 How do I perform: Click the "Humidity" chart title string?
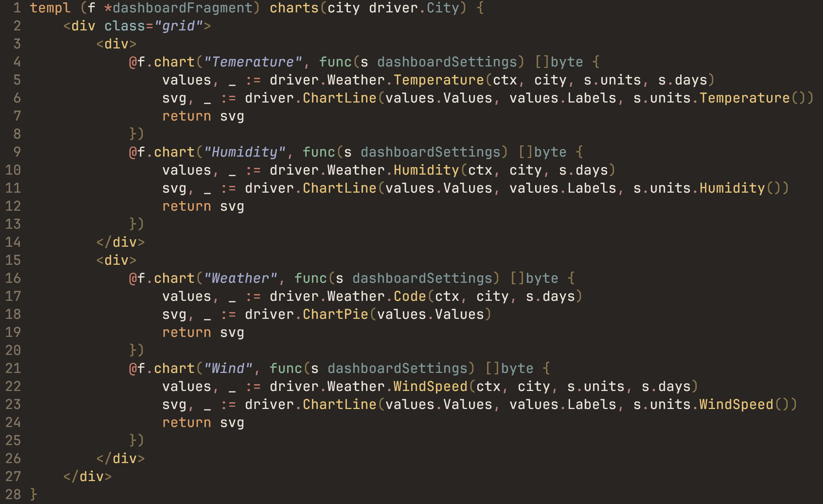click(245, 152)
